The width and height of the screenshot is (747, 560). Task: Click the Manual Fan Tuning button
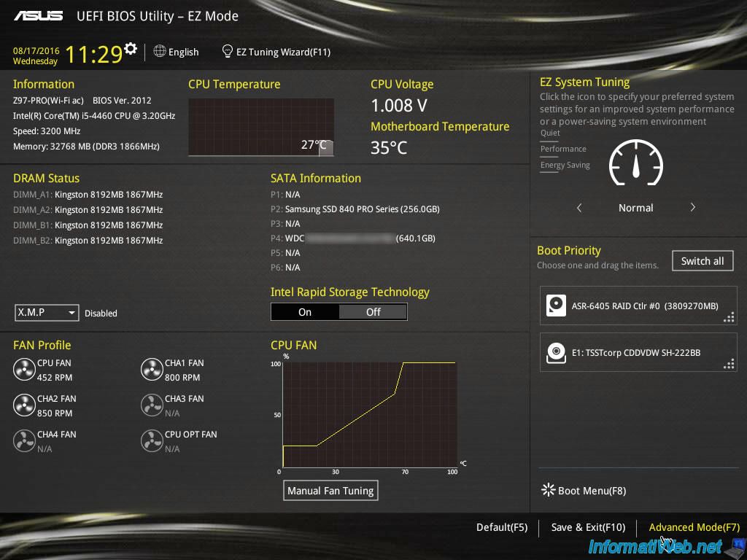[330, 490]
